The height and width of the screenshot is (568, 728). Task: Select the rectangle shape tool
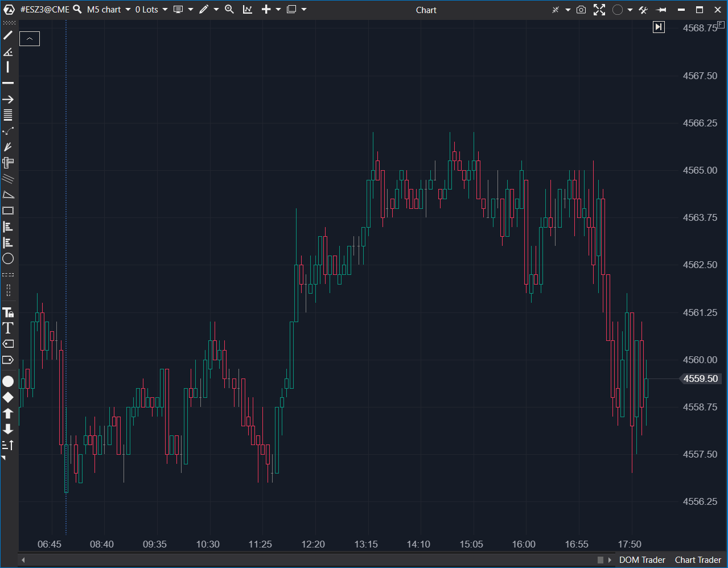pos(8,211)
